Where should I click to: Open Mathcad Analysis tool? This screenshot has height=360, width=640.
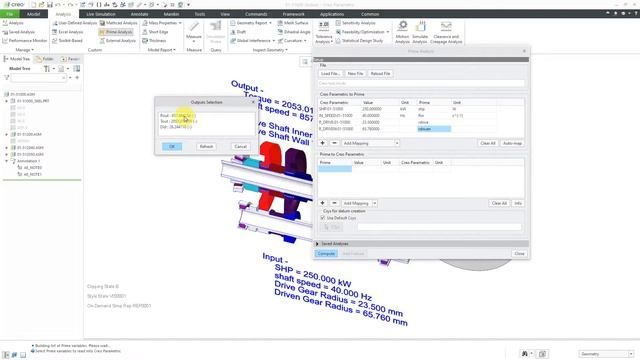[118, 23]
